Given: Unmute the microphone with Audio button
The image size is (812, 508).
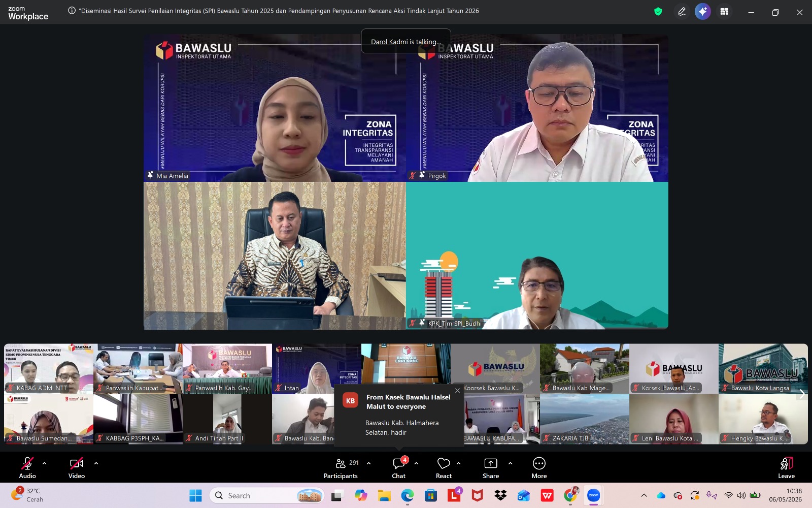Looking at the screenshot, I should coord(27,467).
